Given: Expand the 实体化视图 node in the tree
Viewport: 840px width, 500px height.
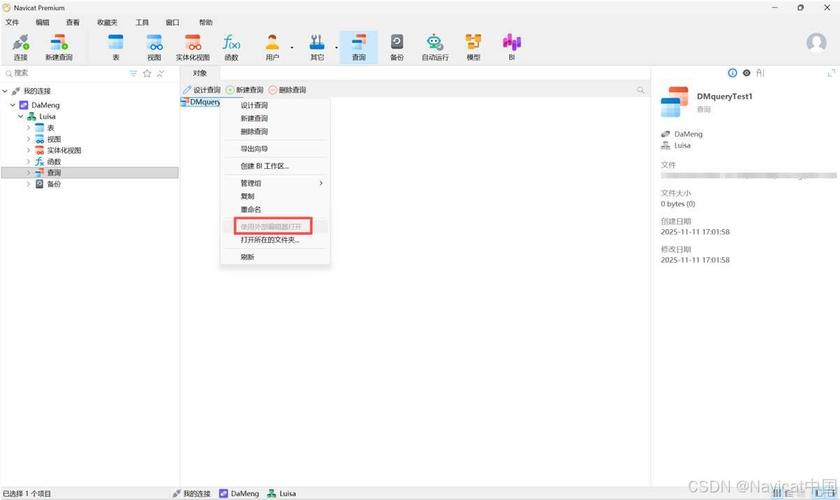Looking at the screenshot, I should click(x=28, y=150).
